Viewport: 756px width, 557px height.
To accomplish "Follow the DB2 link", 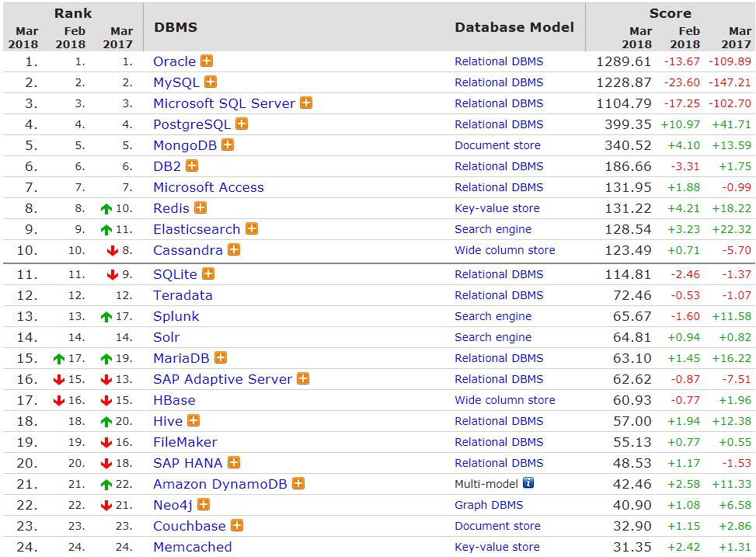I will (167, 166).
